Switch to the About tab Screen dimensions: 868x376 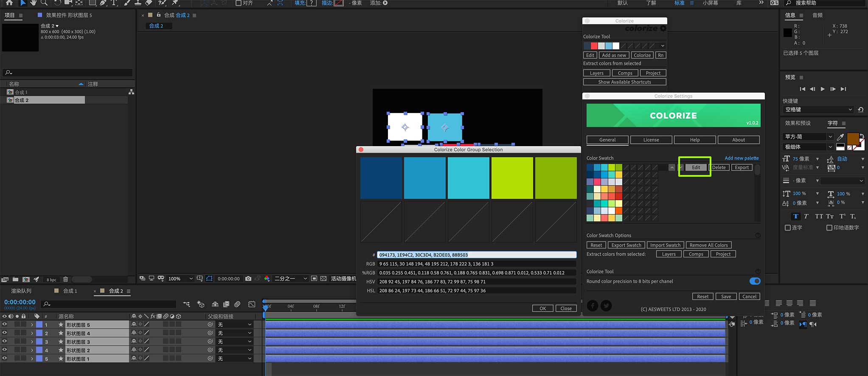point(739,140)
